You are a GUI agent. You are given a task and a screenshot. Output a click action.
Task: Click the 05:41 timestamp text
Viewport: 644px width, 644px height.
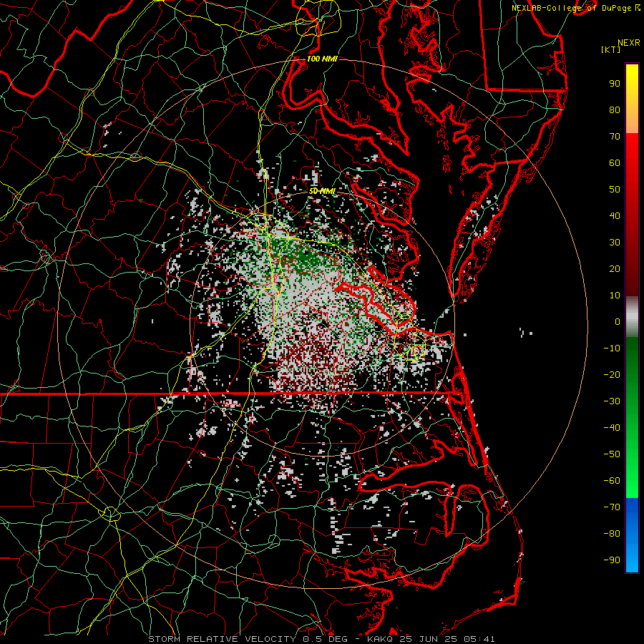(479, 639)
